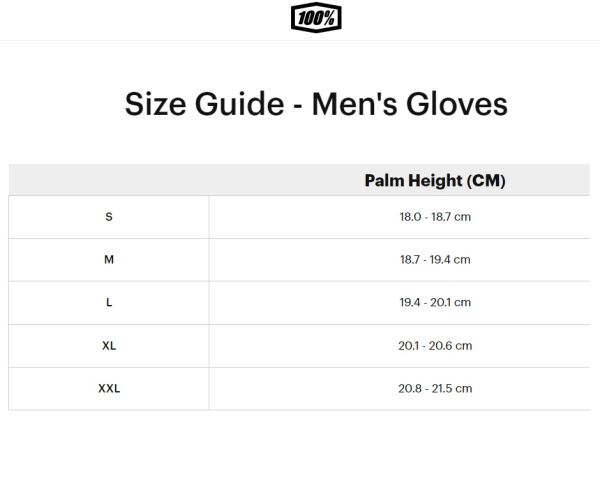
Task: Click the 19.4 - 20.1 cm value
Action: 435,303
